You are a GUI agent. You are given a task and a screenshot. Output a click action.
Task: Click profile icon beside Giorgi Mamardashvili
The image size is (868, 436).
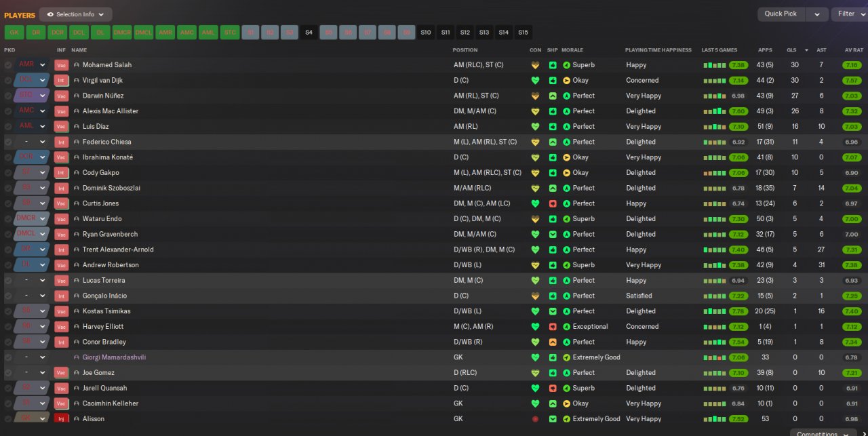pos(77,357)
